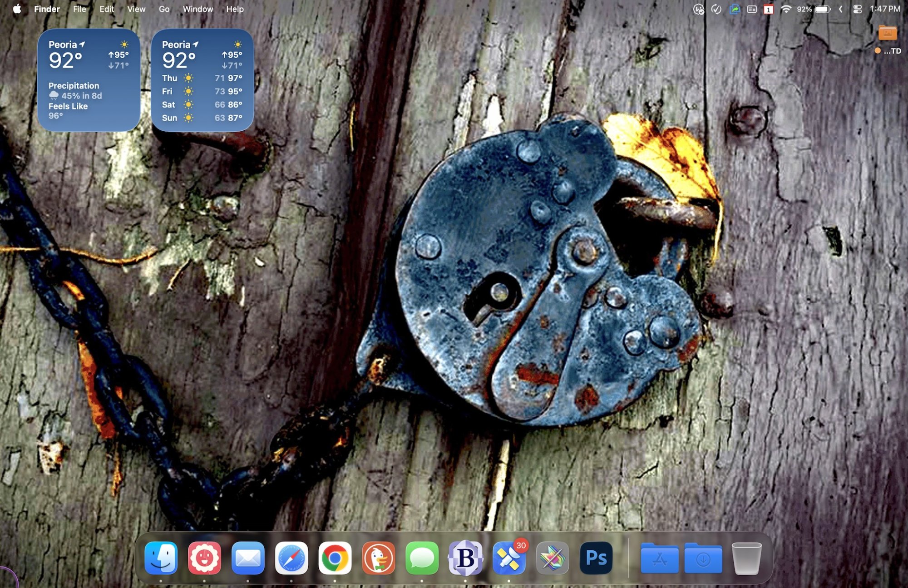Viewport: 908px width, 588px height.
Task: Launch Safari from the Dock
Action: (x=291, y=558)
